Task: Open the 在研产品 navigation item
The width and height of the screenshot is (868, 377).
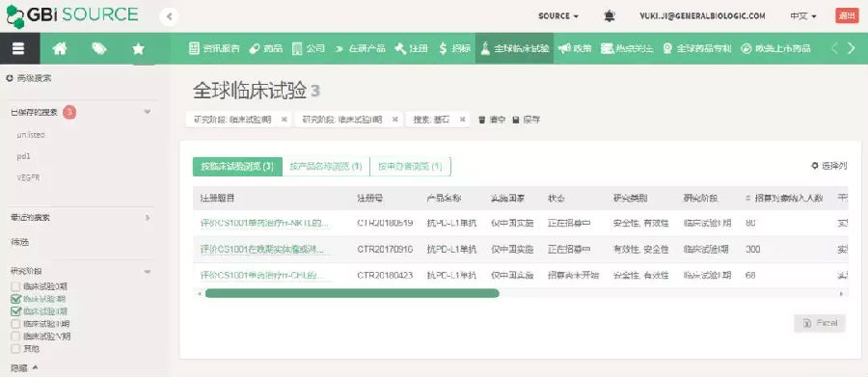Action: coord(360,49)
